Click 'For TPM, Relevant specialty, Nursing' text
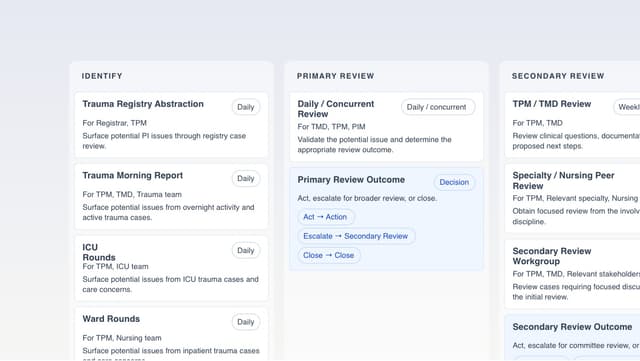The width and height of the screenshot is (640, 361). [x=575, y=198]
